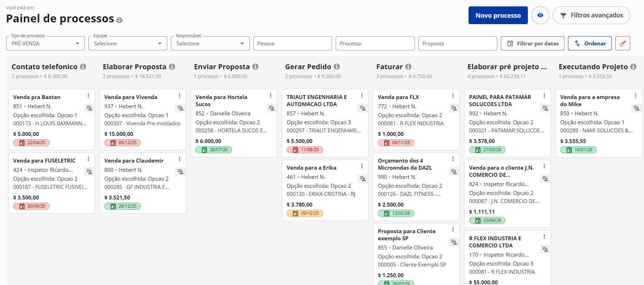This screenshot has width=644, height=285.
Task: Open the Tipo de processo dropdown
Action: (45, 43)
